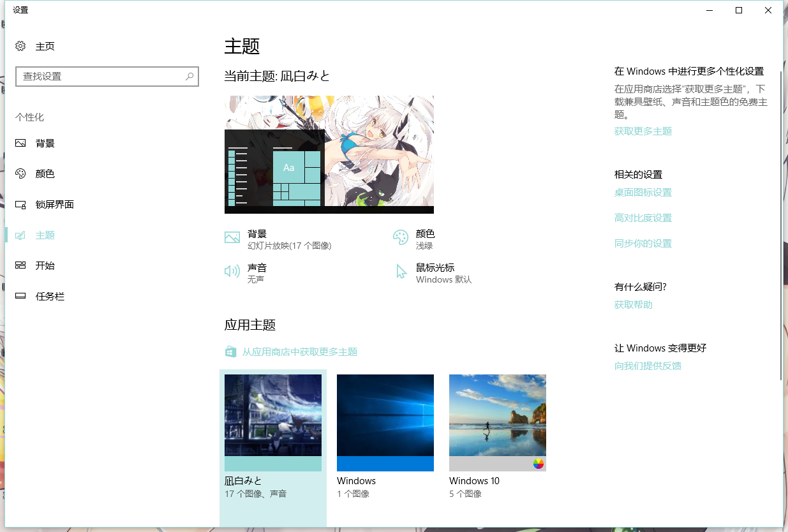Viewport: 788px width, 532px height.
Task: Click the 17 个图像、声音 caption
Action: point(256,494)
